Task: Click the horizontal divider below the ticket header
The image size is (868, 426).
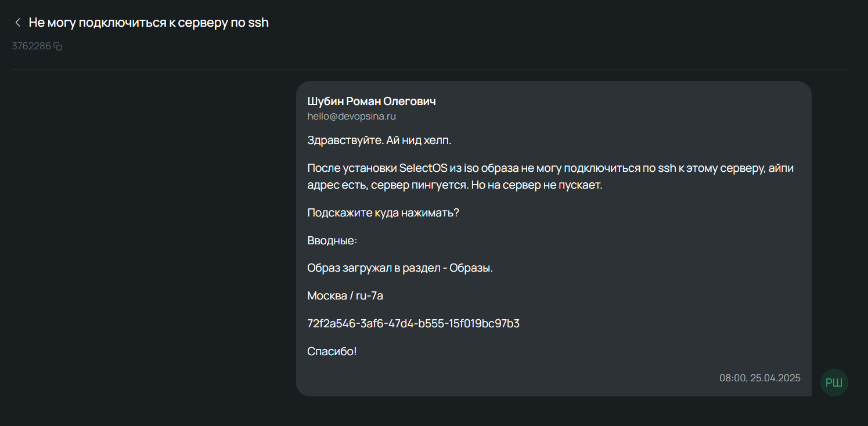Action: click(430, 70)
